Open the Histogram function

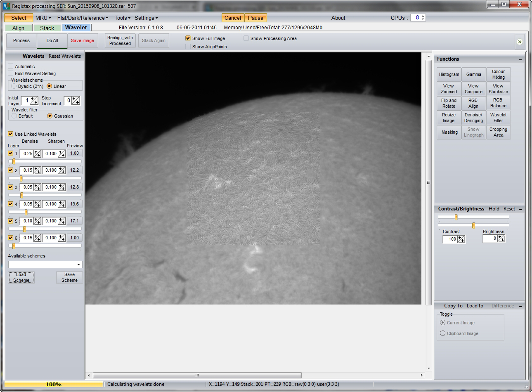tap(449, 74)
